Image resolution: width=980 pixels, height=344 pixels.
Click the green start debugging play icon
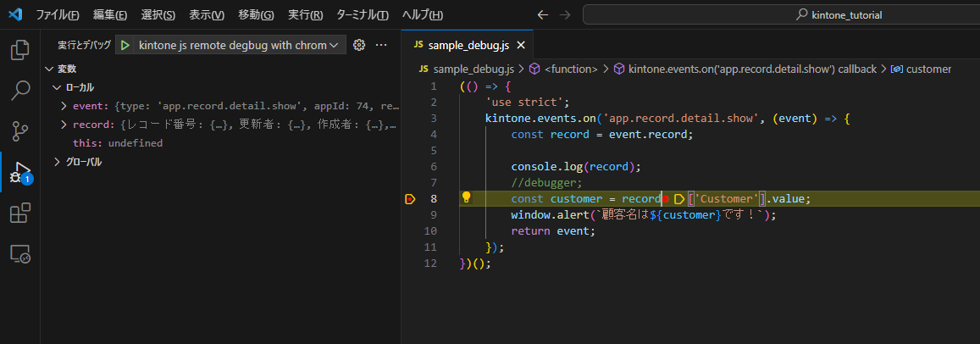(x=125, y=45)
